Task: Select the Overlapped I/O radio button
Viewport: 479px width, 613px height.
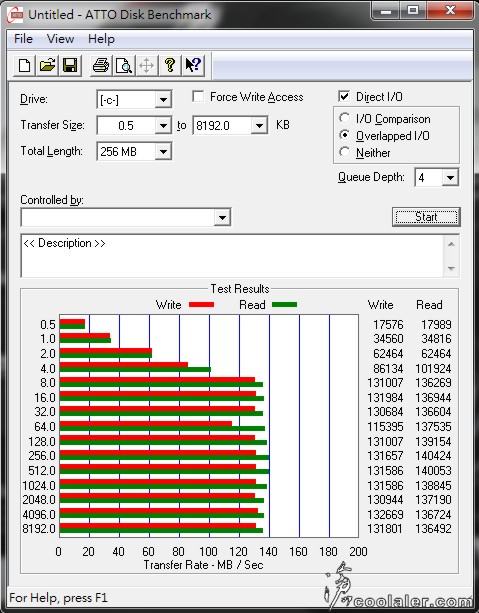Action: [x=344, y=135]
